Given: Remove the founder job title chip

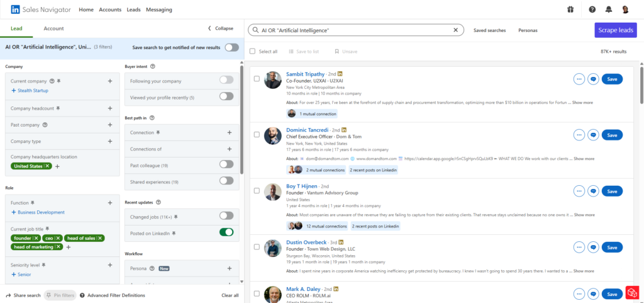Looking at the screenshot, I should [x=36, y=238].
